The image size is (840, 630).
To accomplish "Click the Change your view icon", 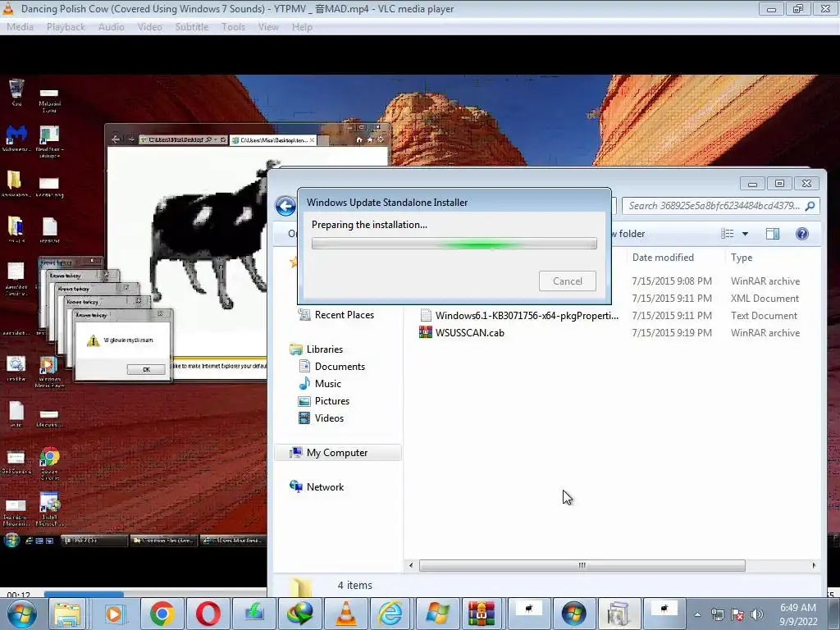I will 727,234.
